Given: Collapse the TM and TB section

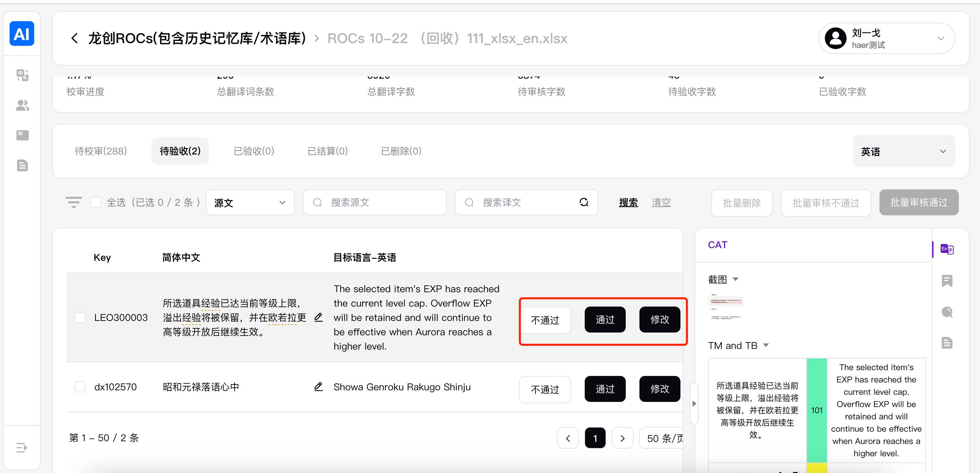Looking at the screenshot, I should coord(766,345).
